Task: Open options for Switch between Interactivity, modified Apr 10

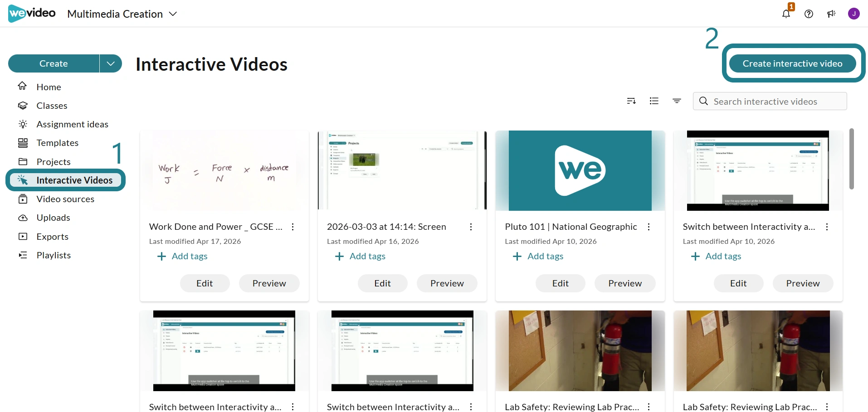Action: (x=827, y=227)
